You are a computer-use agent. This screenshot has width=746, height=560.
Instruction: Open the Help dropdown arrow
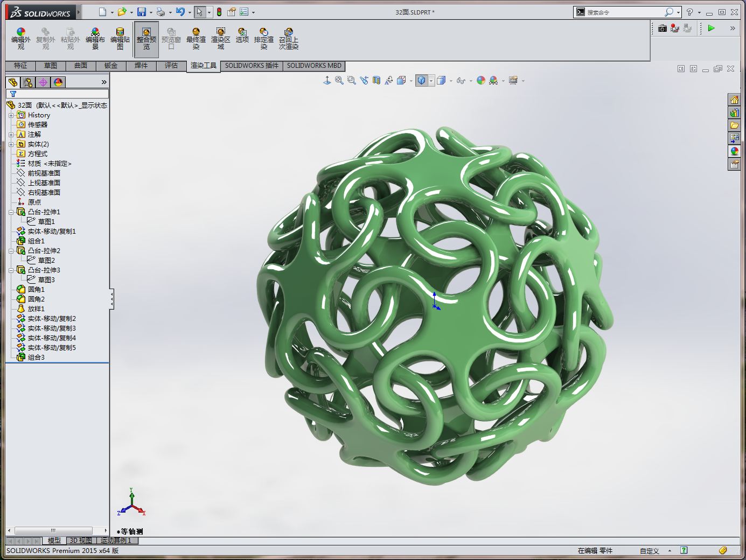click(x=699, y=12)
